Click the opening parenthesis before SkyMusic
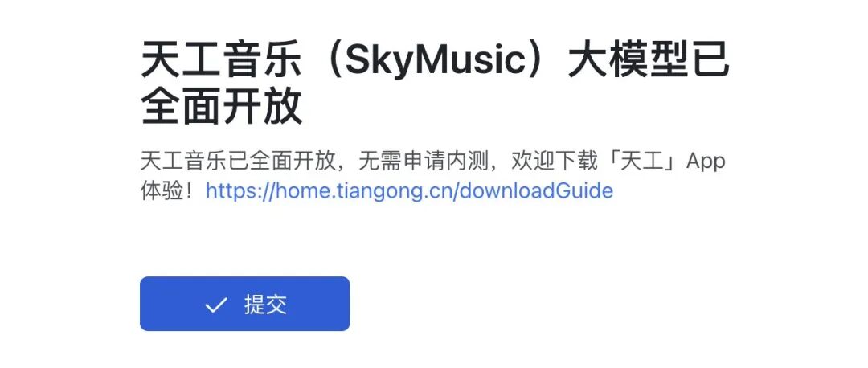Screen dimensions: 868x368 pos(332,62)
